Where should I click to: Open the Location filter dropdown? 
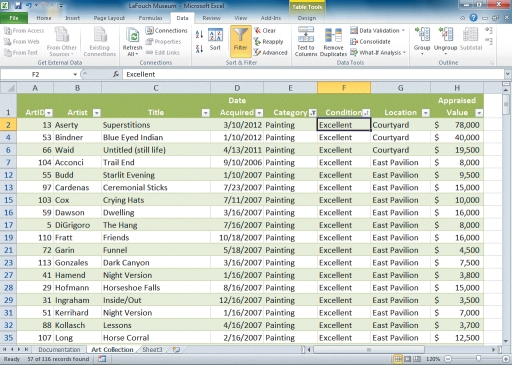pos(426,113)
